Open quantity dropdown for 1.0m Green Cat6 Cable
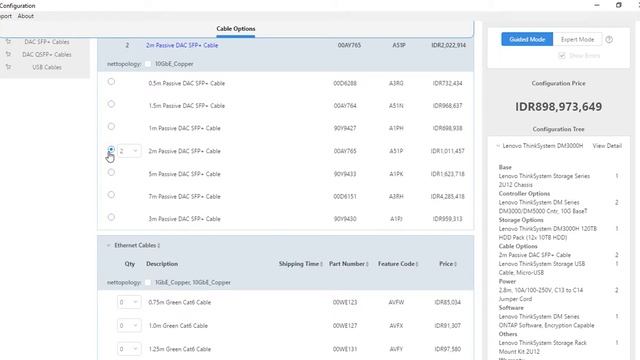Screen dimensions: 640x360 [129, 326]
